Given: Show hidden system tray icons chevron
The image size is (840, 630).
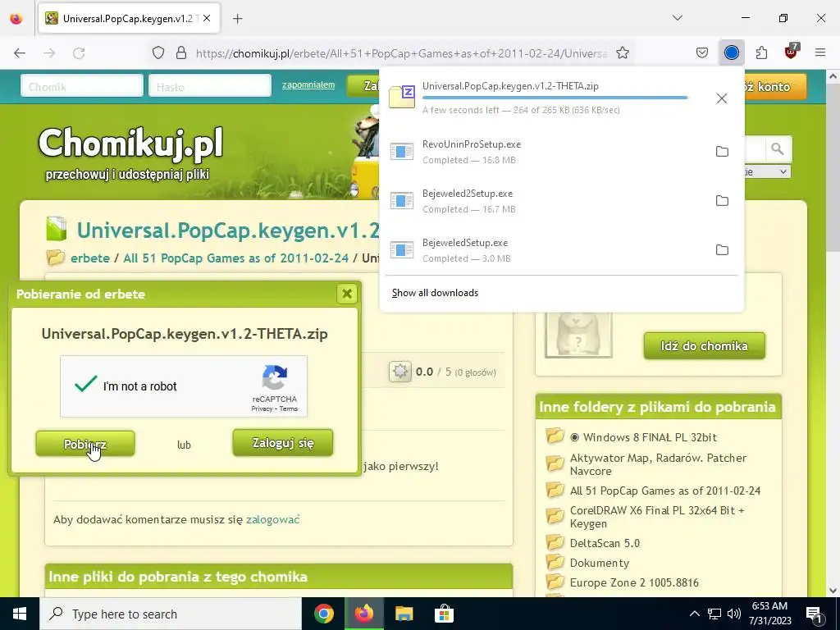Looking at the screenshot, I should click(694, 614).
